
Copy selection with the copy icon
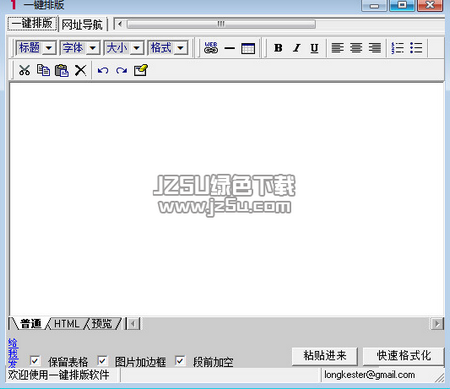43,70
